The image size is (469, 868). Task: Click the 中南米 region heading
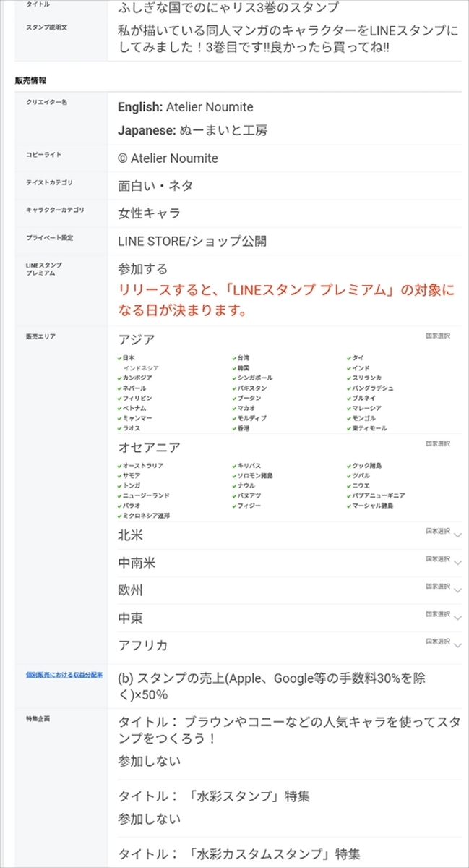click(137, 563)
